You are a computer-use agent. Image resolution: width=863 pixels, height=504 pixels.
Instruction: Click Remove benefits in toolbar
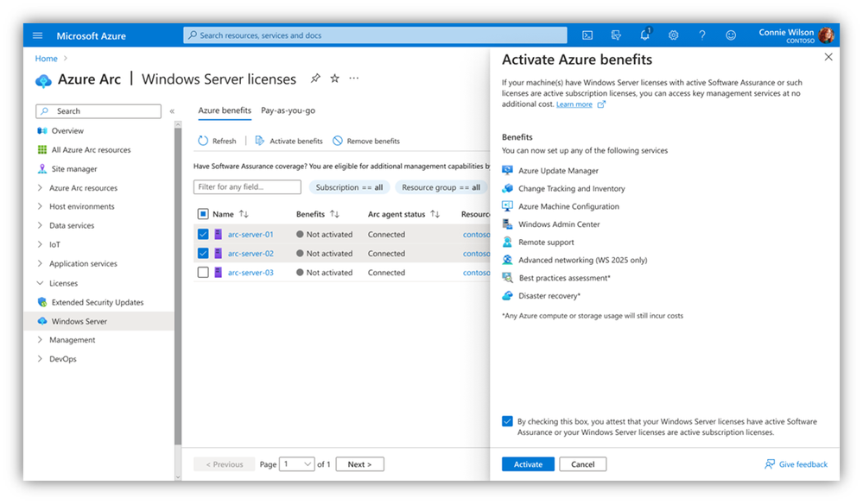pyautogui.click(x=366, y=141)
